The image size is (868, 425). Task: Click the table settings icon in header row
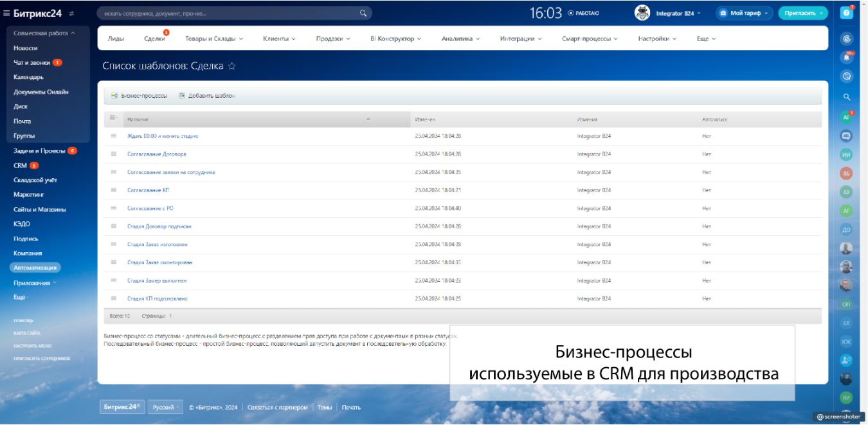tap(113, 118)
